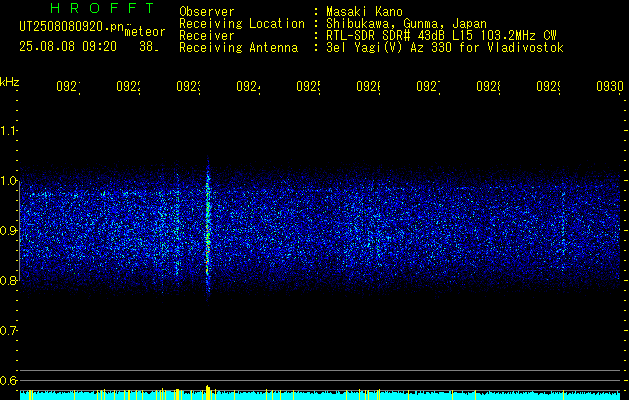Click the word meteor under the filename
The width and height of the screenshot is (629, 400).
coord(145,32)
